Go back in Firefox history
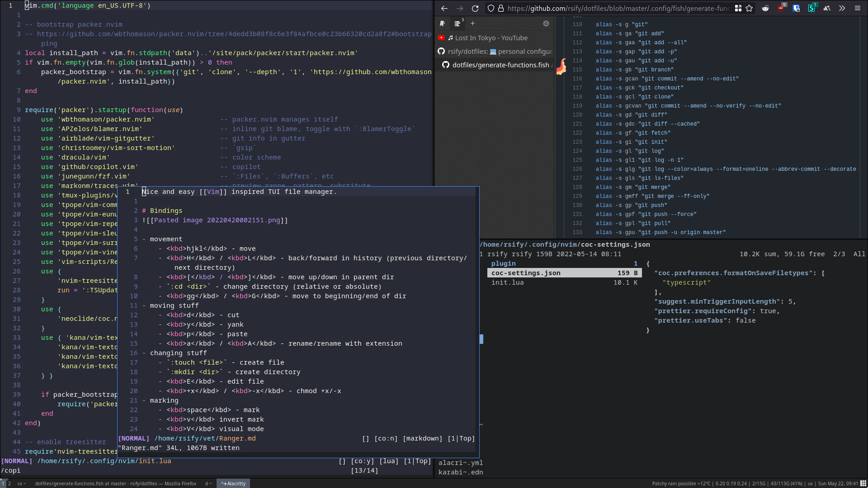The image size is (868, 488). coord(444,8)
